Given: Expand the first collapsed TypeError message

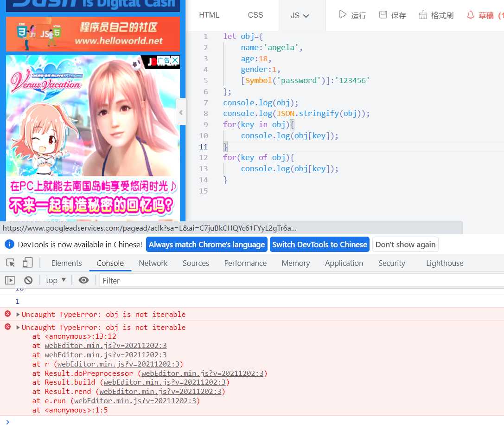Looking at the screenshot, I should click(x=18, y=314).
